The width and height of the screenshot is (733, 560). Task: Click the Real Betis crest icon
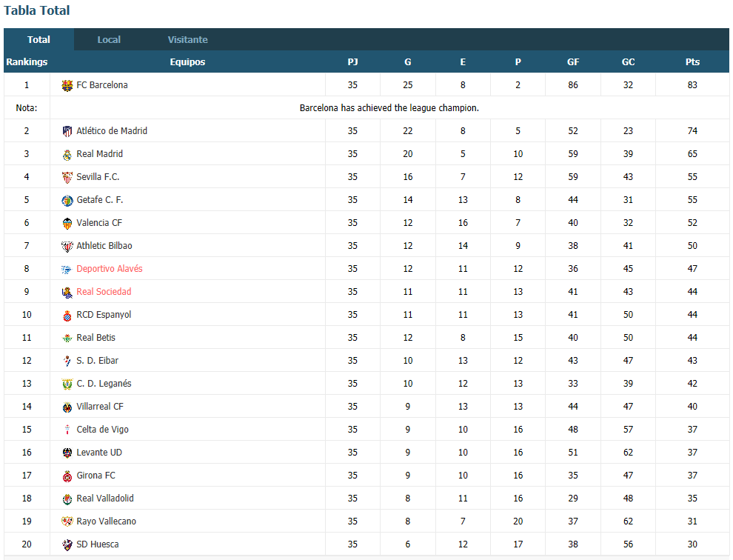point(67,338)
